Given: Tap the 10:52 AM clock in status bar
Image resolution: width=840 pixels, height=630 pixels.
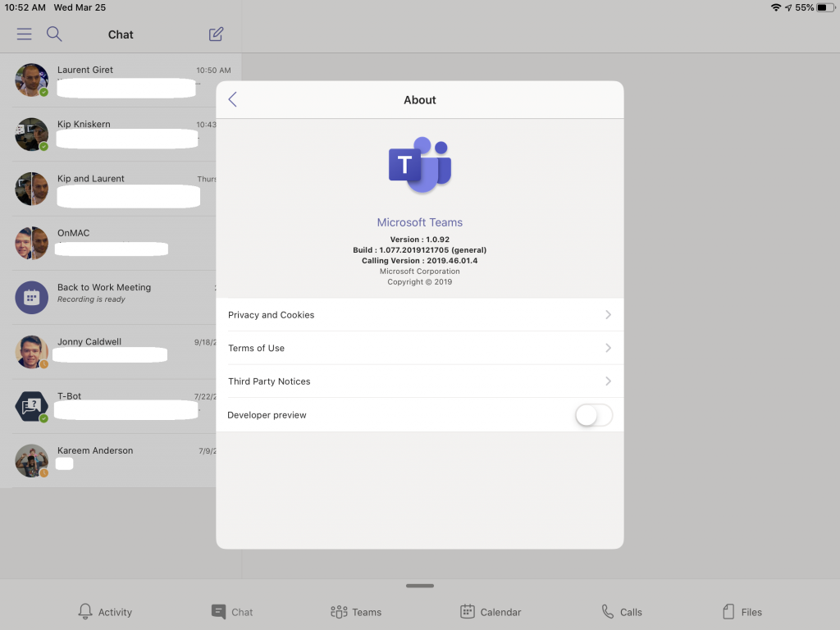Looking at the screenshot, I should 25,7.
